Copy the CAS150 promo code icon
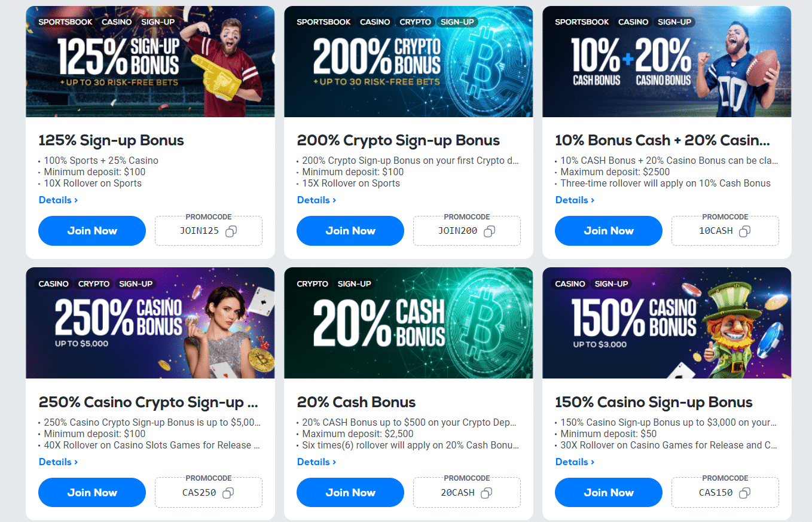 pyautogui.click(x=744, y=493)
